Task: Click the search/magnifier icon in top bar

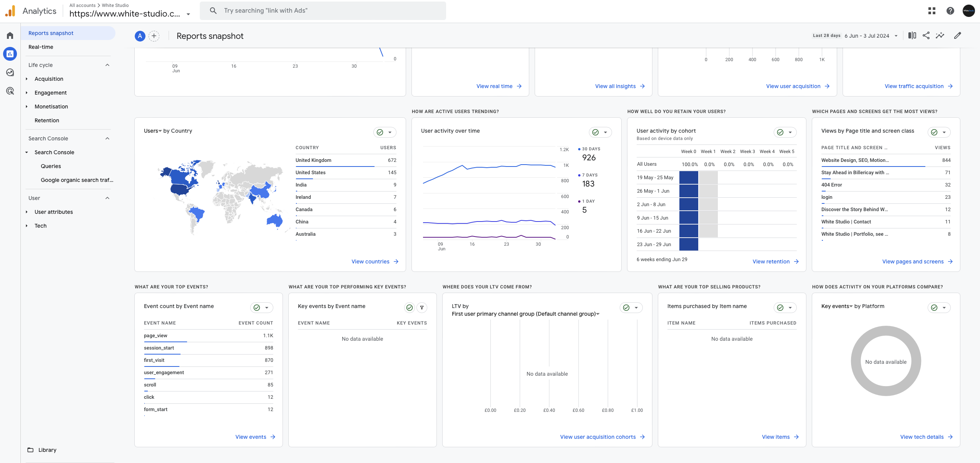Action: [212, 11]
